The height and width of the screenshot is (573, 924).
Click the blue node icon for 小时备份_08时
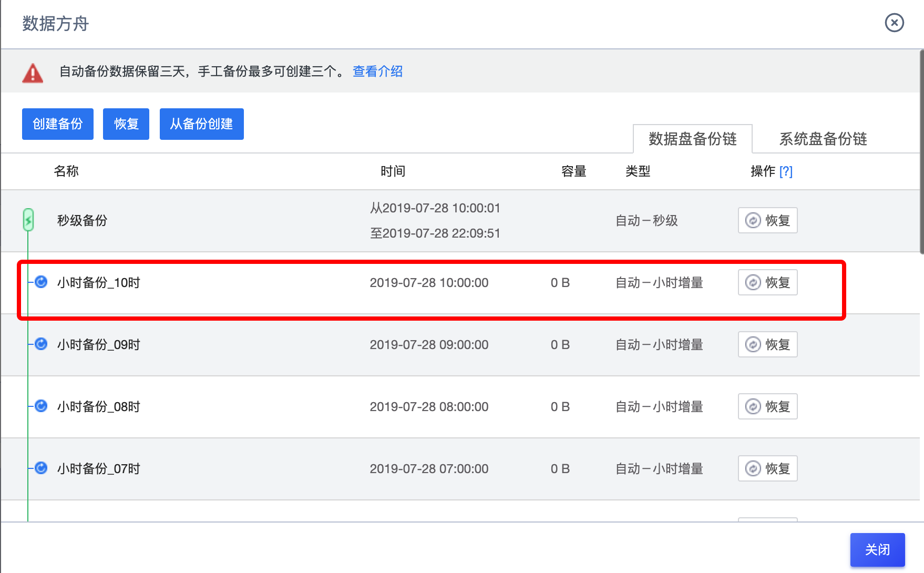tap(41, 406)
